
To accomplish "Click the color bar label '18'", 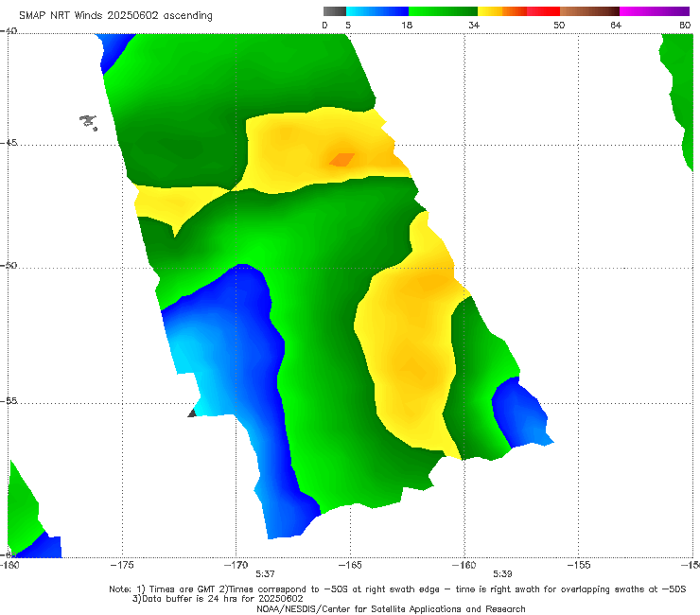I will (407, 26).
